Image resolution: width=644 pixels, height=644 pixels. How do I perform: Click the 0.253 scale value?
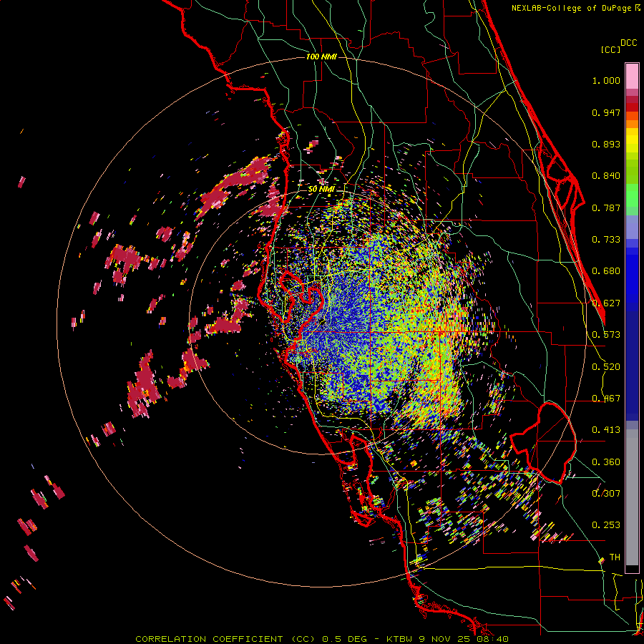[606, 525]
